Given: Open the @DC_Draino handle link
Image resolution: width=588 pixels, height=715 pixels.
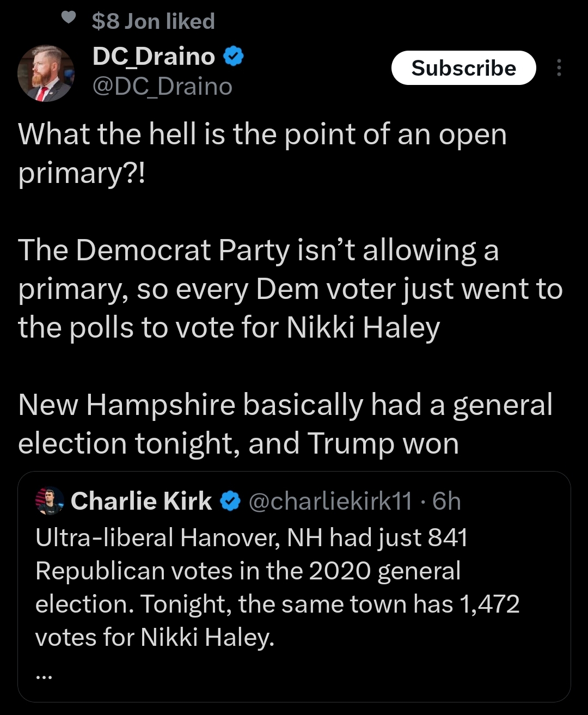Looking at the screenshot, I should click(x=162, y=87).
